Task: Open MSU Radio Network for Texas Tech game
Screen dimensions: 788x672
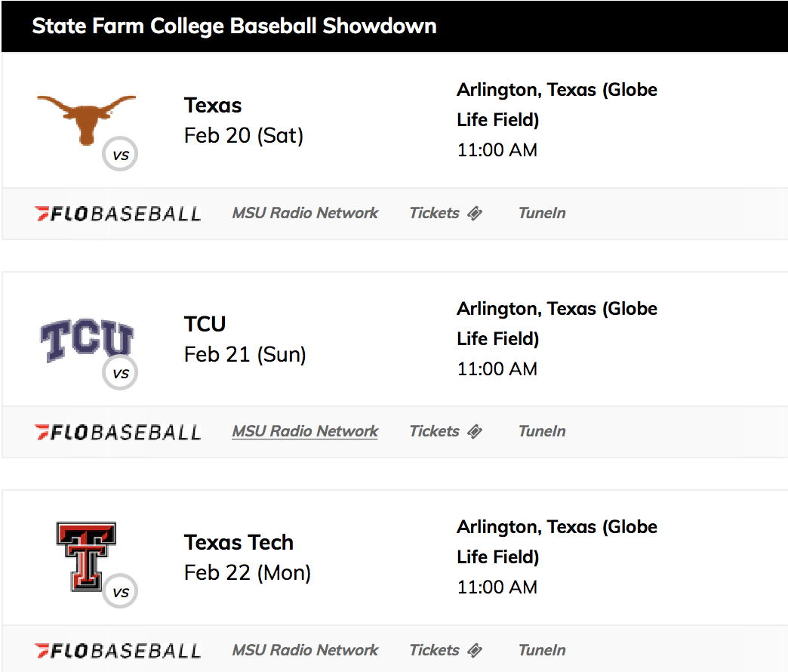Action: coord(305,650)
